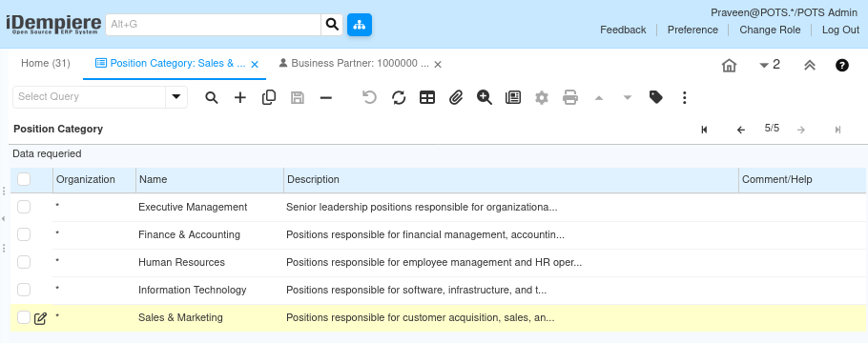This screenshot has height=343, width=868.
Task: Check the Finance & Accounting row checkbox
Action: (x=24, y=234)
